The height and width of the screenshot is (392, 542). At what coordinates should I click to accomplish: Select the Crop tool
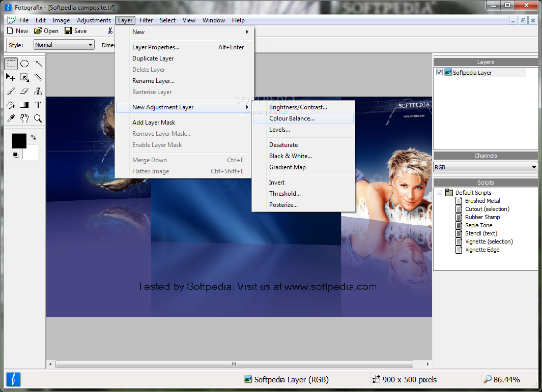coord(24,77)
